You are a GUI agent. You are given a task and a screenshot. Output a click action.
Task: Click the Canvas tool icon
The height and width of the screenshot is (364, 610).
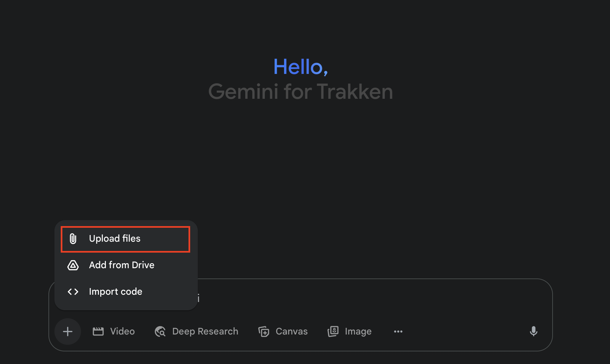point(264,331)
